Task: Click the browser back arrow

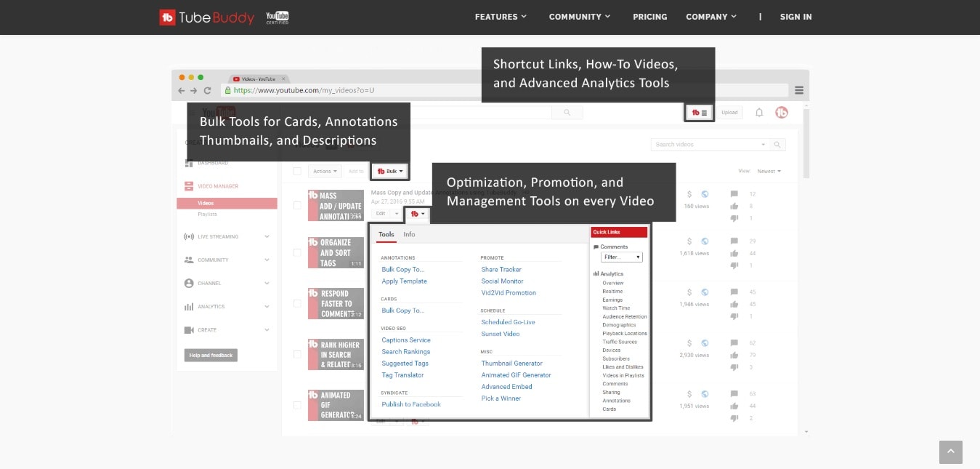Action: [182, 91]
